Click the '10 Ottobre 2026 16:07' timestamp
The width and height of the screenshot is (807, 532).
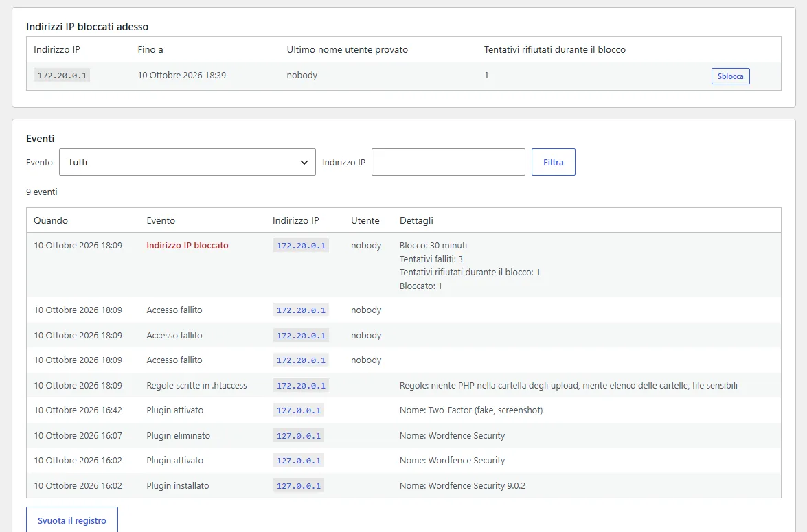(x=78, y=435)
